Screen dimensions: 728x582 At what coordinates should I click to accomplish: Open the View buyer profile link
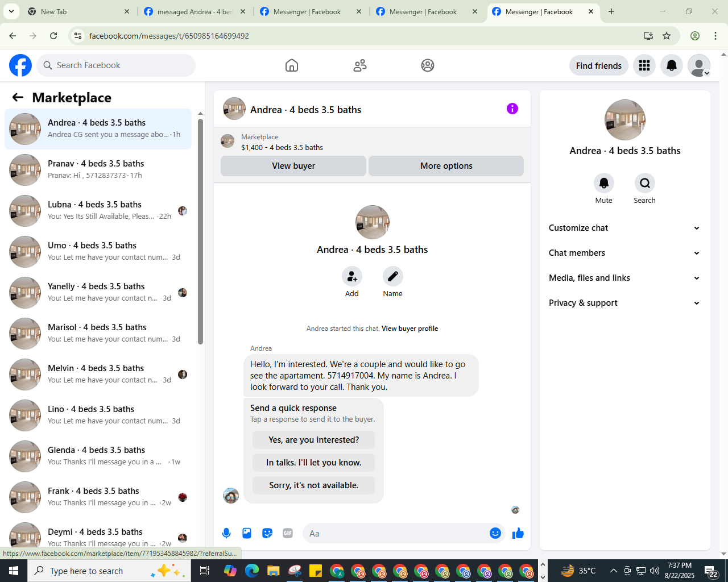coord(409,329)
